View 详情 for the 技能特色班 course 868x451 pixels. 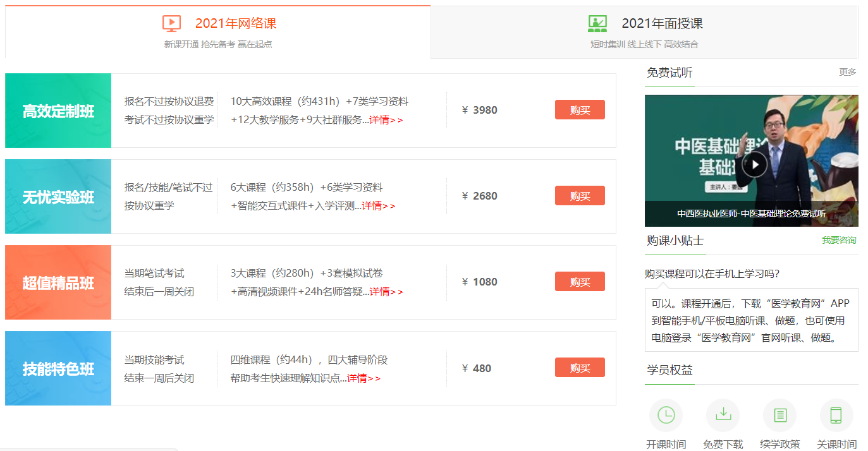pyautogui.click(x=363, y=378)
